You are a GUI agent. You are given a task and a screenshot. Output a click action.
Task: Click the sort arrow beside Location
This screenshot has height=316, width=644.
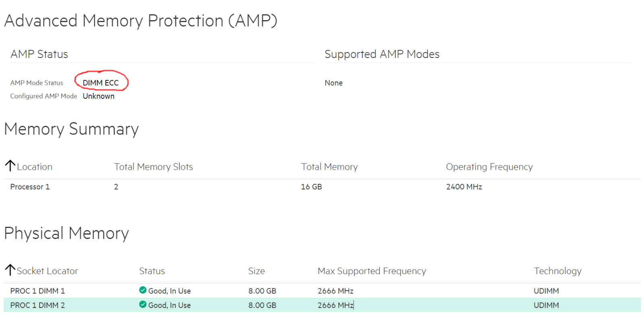coord(10,166)
